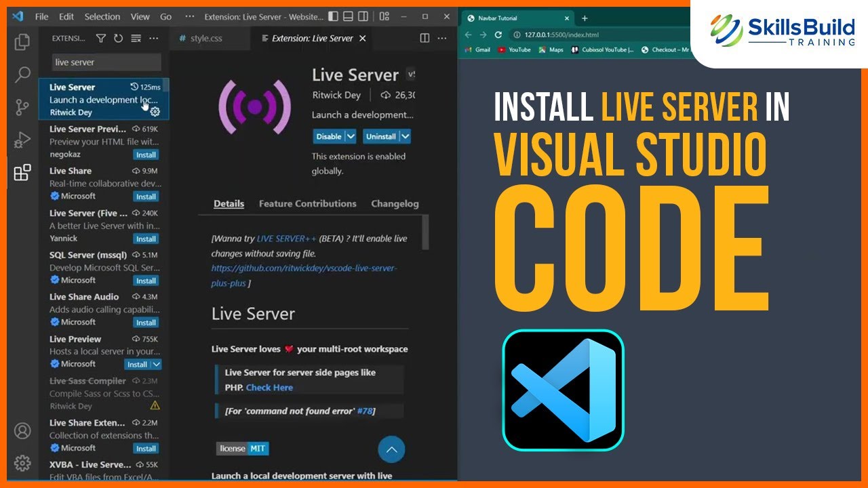
Task: Filter extensions with the funnel icon
Action: click(100, 39)
